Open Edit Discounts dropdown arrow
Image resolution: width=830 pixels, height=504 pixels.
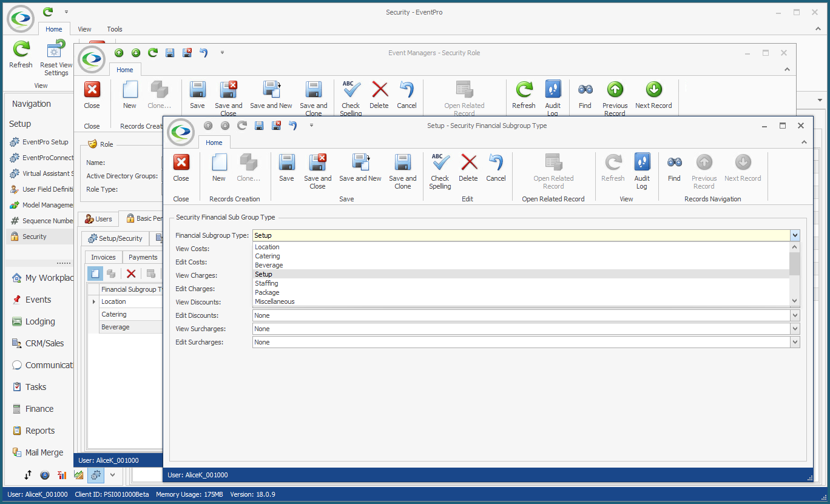coord(795,315)
